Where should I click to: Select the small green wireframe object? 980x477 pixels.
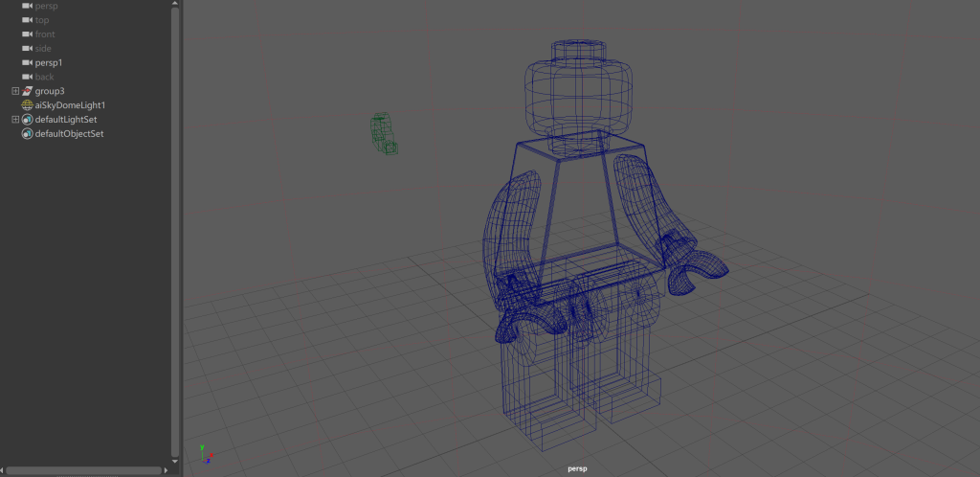[383, 133]
